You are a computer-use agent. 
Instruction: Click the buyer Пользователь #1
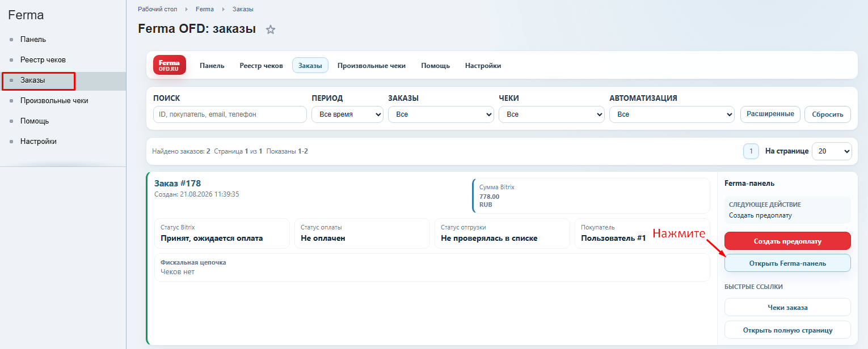coord(613,239)
